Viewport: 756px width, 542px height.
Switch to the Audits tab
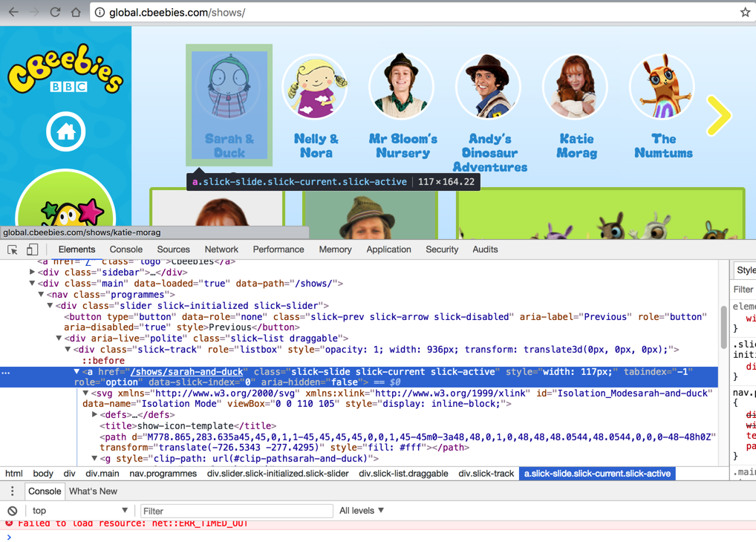484,249
